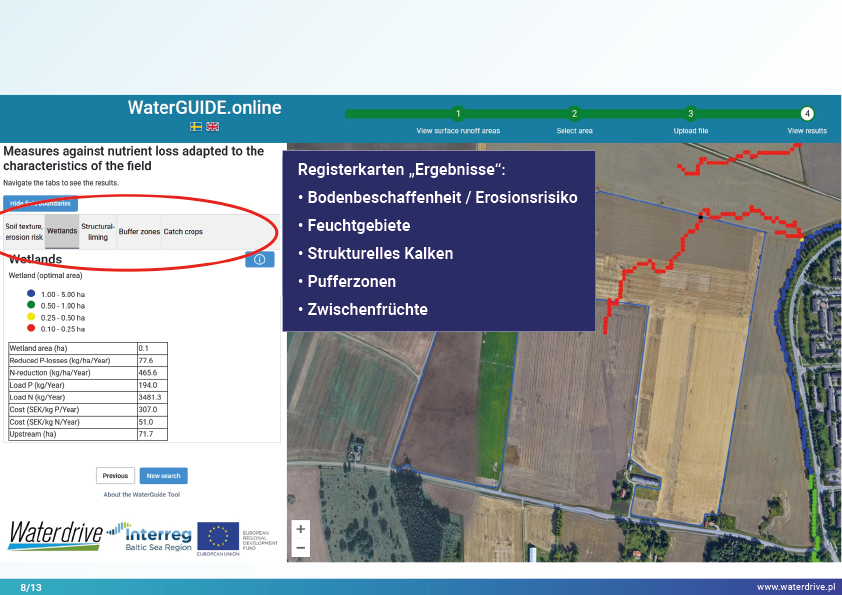Viewport: 842px width, 595px height.
Task: Open the Soil texture, erosion risk tab
Action: [24, 232]
